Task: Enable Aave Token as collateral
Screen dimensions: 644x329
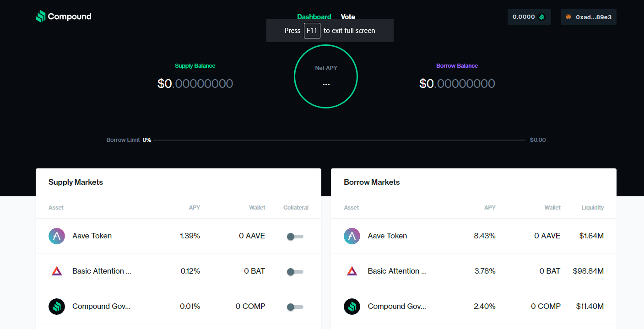Action: pos(295,237)
